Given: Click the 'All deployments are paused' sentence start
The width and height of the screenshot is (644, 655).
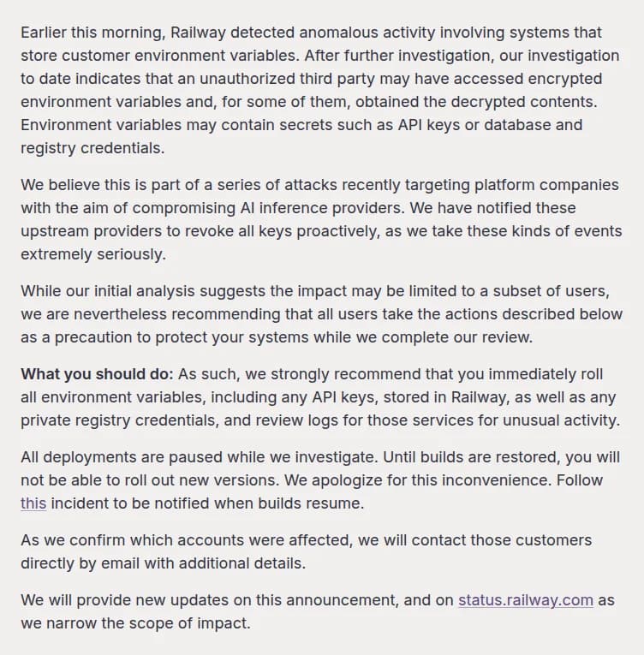Looking at the screenshot, I should [122, 457].
